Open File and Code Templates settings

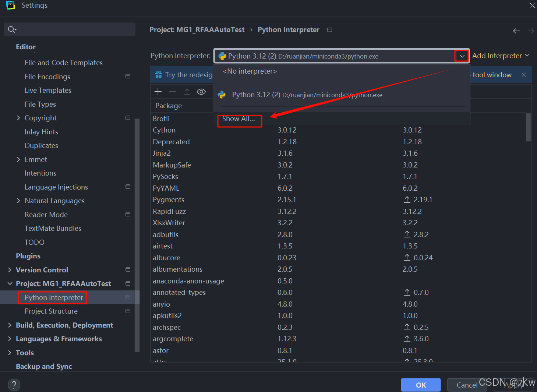point(64,63)
